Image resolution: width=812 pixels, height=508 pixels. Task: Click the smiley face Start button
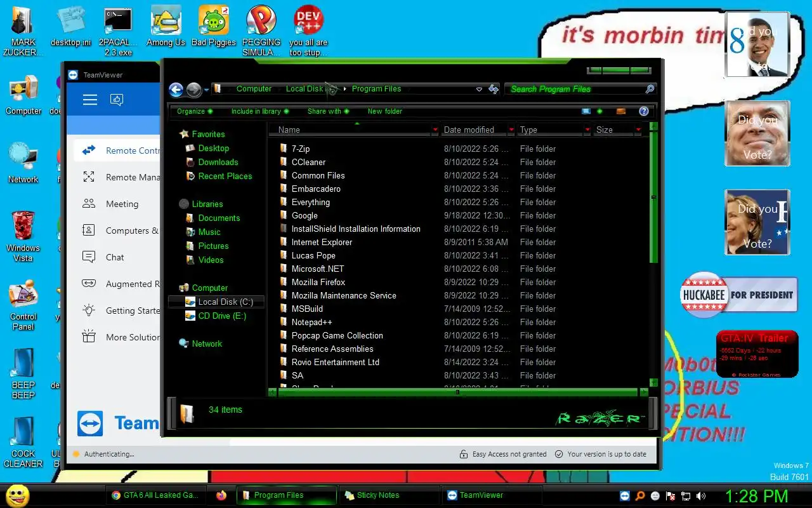(x=17, y=495)
